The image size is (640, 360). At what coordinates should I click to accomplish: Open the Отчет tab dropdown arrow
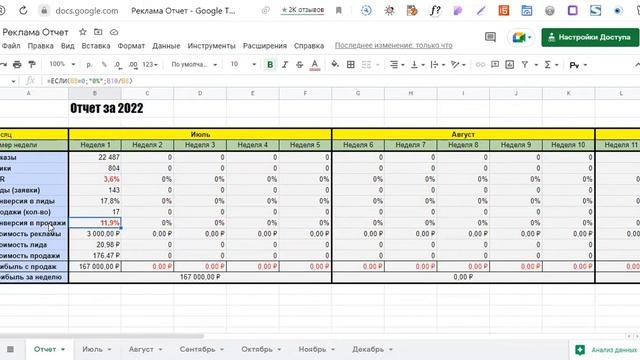coord(63,350)
